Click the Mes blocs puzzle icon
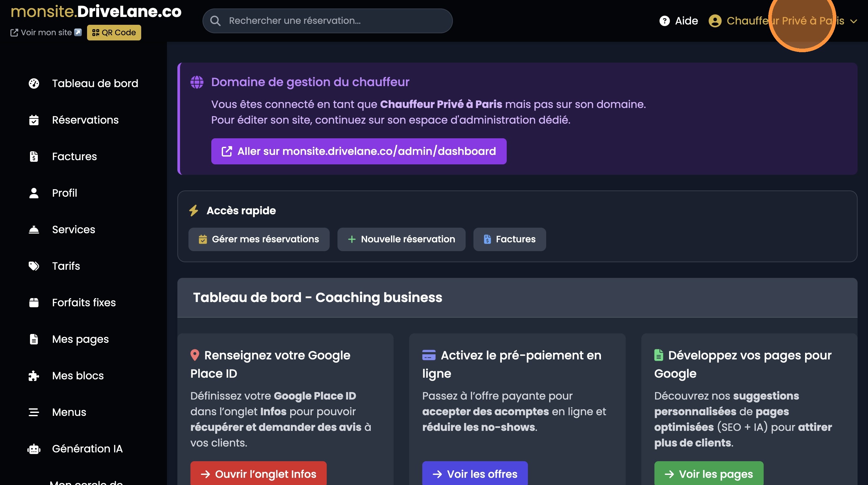Viewport: 868px width, 485px height. [34, 375]
